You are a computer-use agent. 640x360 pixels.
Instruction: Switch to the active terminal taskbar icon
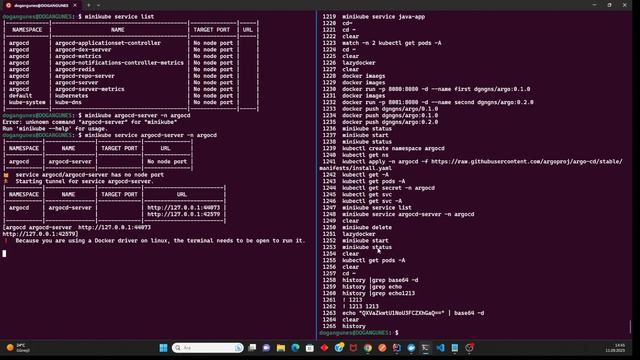coord(426,348)
